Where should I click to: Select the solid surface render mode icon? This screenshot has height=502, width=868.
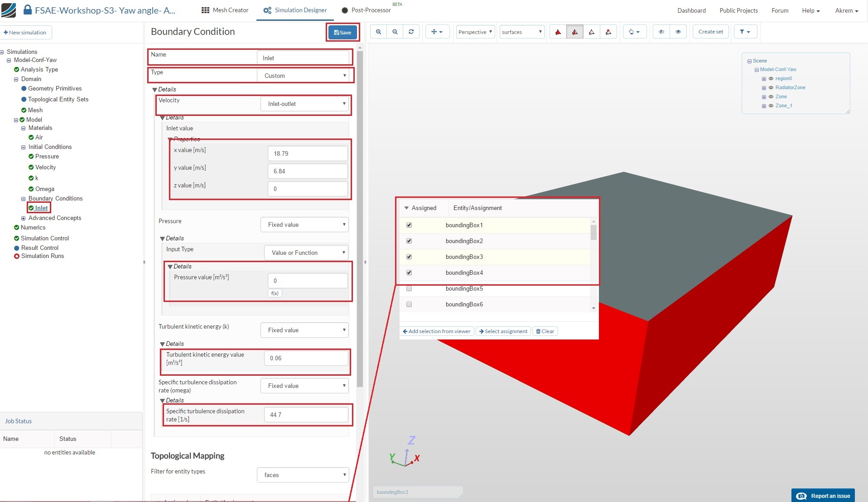[558, 32]
